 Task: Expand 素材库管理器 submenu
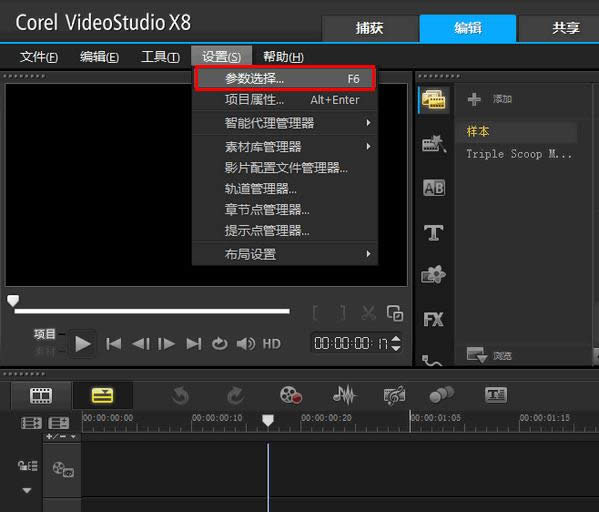point(285,147)
